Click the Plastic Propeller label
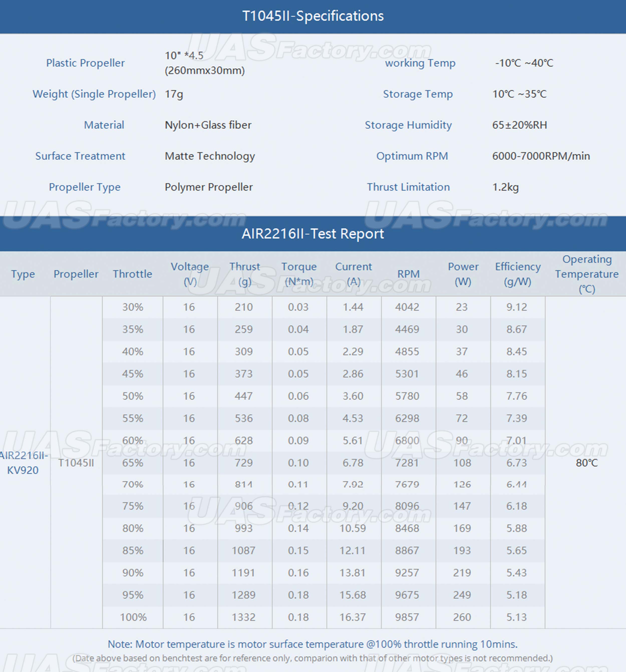Viewport: 626px width, 672px height. [86, 63]
